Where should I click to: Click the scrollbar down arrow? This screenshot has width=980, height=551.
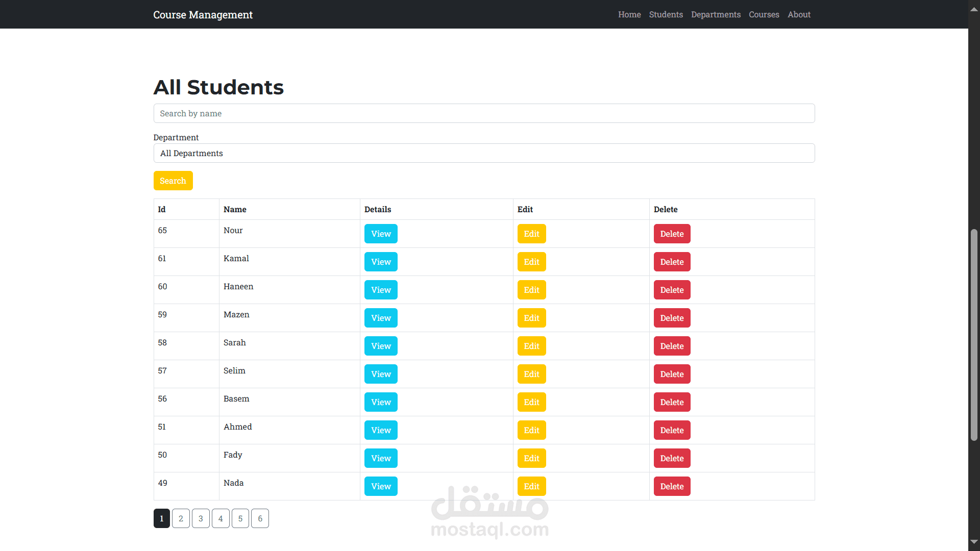[x=974, y=542]
